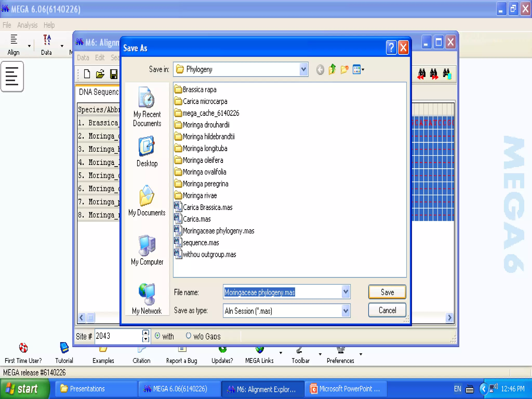Open the View Menu icon in dialog
The width and height of the screenshot is (532, 399).
358,69
